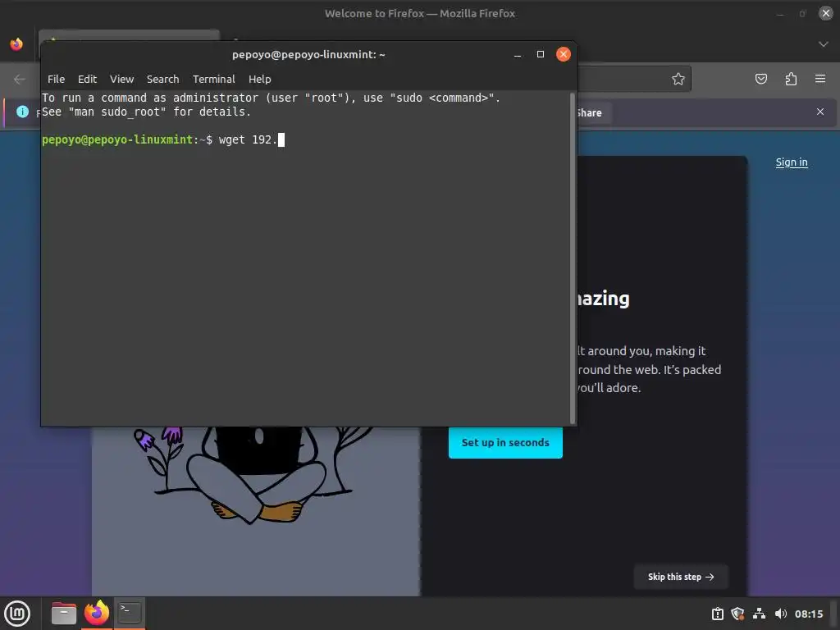This screenshot has height=630, width=840.
Task: Open the Files manager from the panel
Action: click(x=64, y=614)
